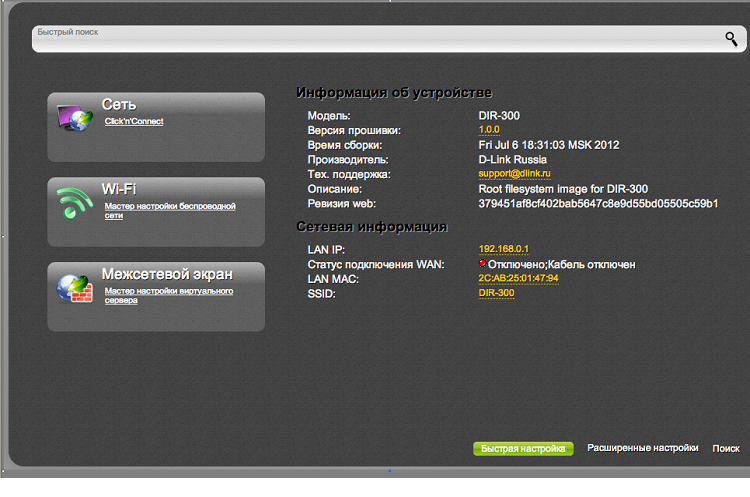Image resolution: width=750 pixels, height=497 pixels.
Task: Open Мастер настройки беспроводной сети link
Action: point(170,211)
